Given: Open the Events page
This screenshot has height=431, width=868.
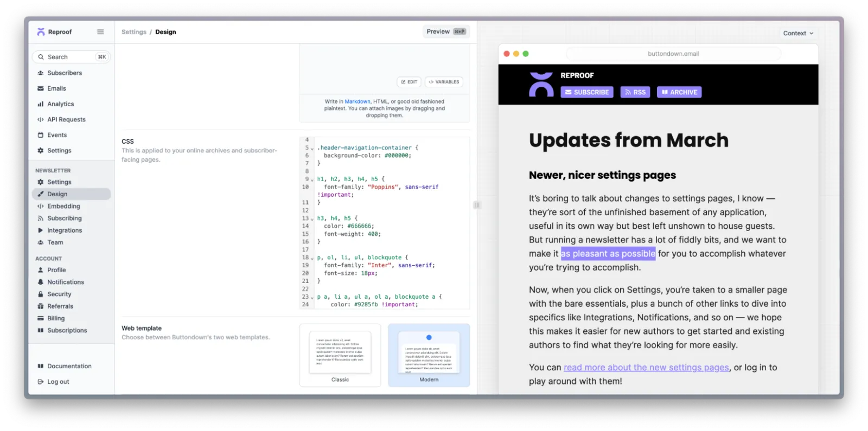Looking at the screenshot, I should (57, 135).
